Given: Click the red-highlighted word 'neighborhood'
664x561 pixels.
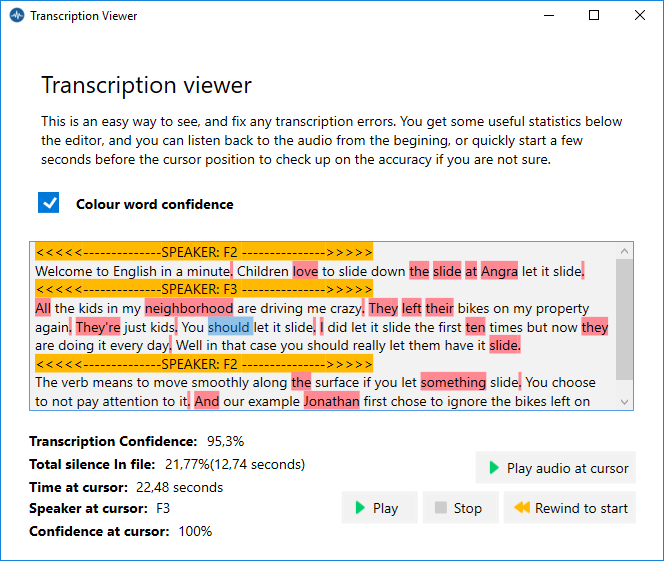Looking at the screenshot, I should click(x=189, y=308).
